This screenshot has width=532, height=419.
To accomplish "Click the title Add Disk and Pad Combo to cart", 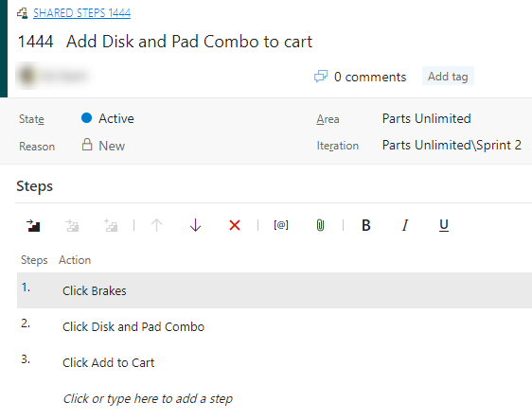I will 189,42.
